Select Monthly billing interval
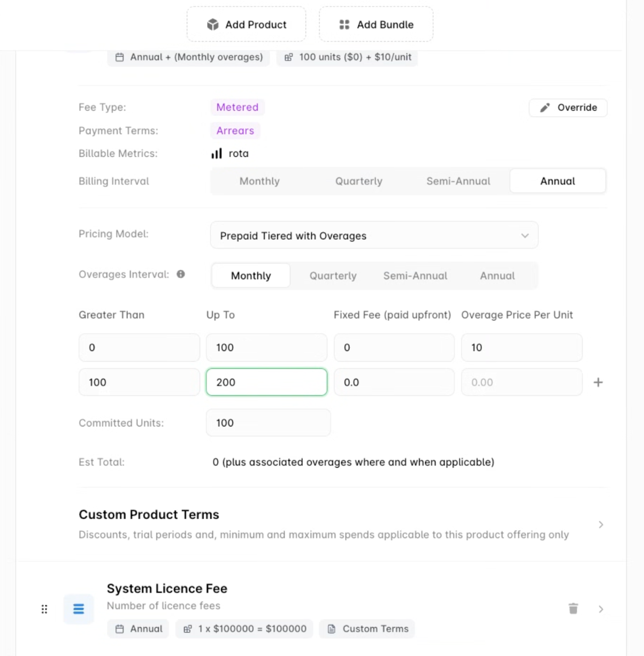This screenshot has height=656, width=644. (x=259, y=181)
